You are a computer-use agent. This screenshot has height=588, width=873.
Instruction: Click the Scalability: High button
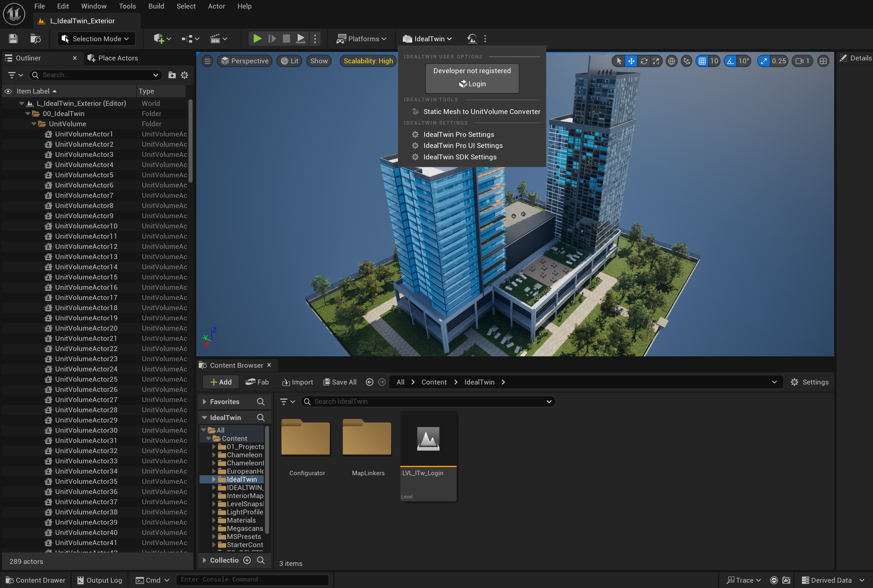click(368, 61)
